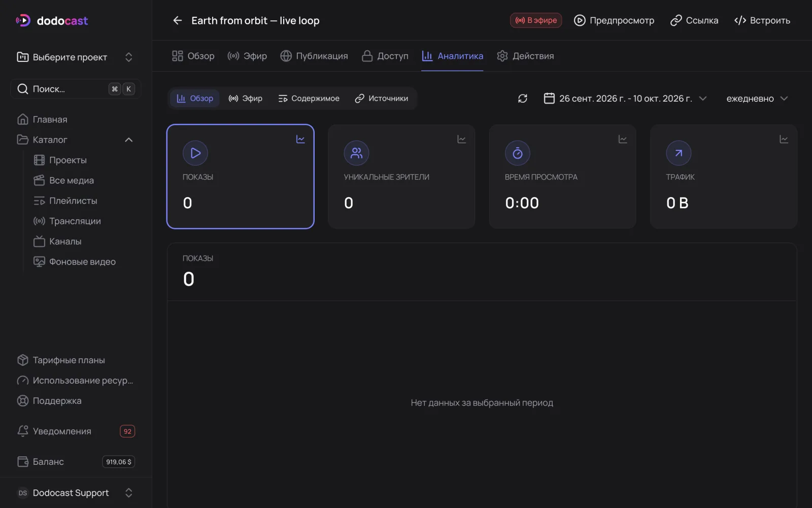This screenshot has height=508, width=812.
Task: Click the Поиск search field
Action: point(76,89)
